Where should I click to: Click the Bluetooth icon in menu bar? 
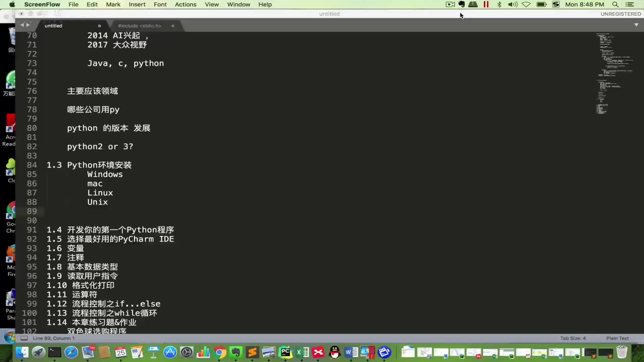coord(498,4)
